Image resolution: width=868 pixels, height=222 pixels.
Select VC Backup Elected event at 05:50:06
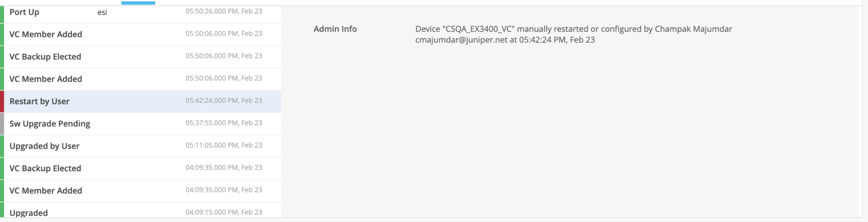tap(141, 57)
